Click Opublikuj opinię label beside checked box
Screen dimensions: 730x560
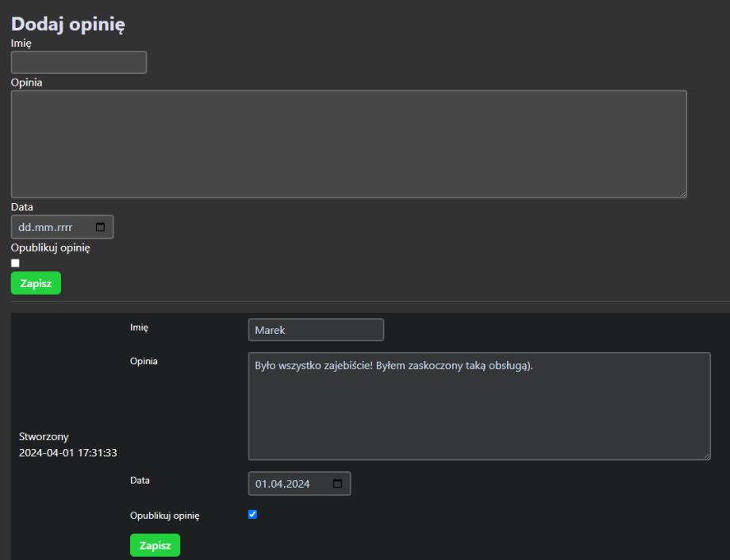point(164,516)
